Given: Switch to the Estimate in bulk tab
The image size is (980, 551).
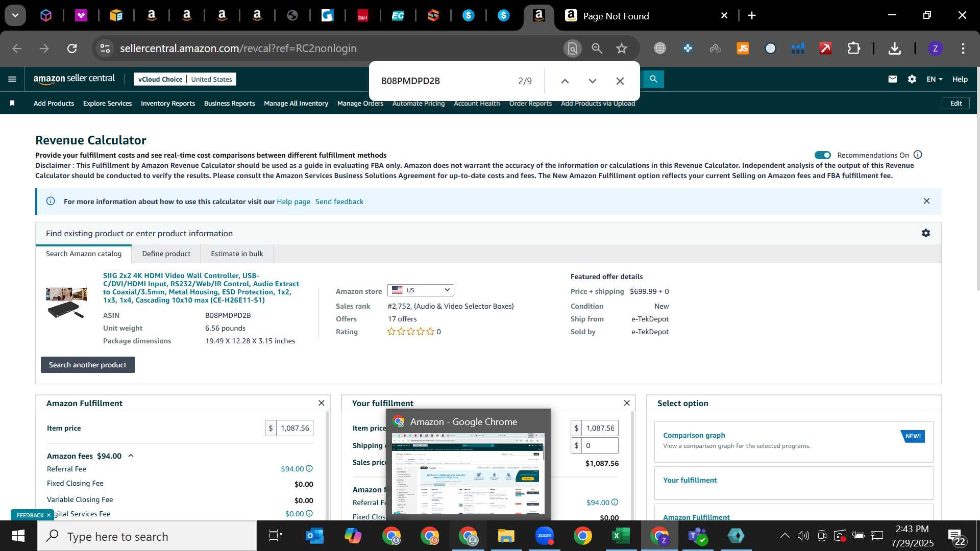Looking at the screenshot, I should click(x=237, y=254).
